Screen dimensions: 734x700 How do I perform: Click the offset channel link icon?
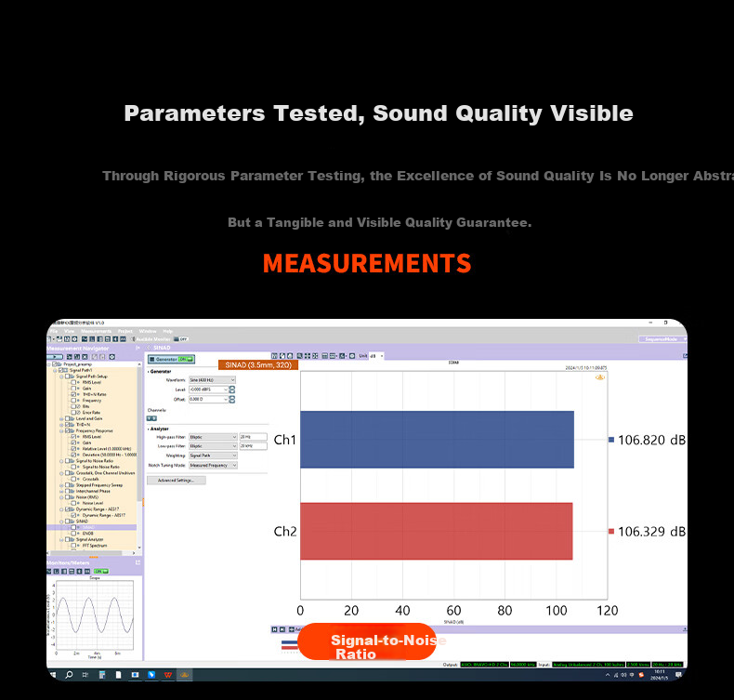[x=231, y=400]
